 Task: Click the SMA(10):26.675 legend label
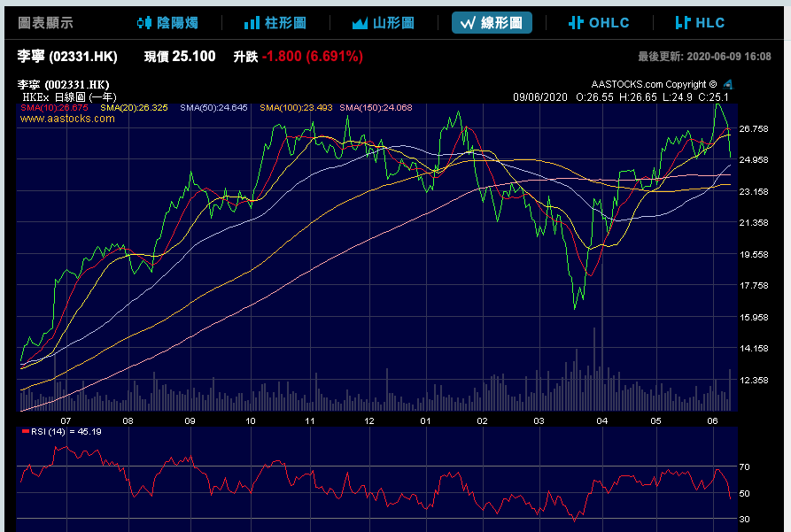click(54, 107)
